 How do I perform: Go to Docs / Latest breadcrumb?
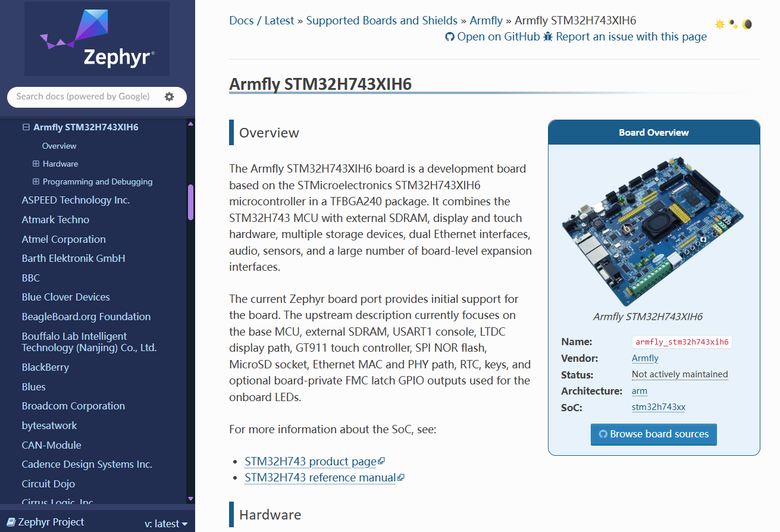[262, 21]
